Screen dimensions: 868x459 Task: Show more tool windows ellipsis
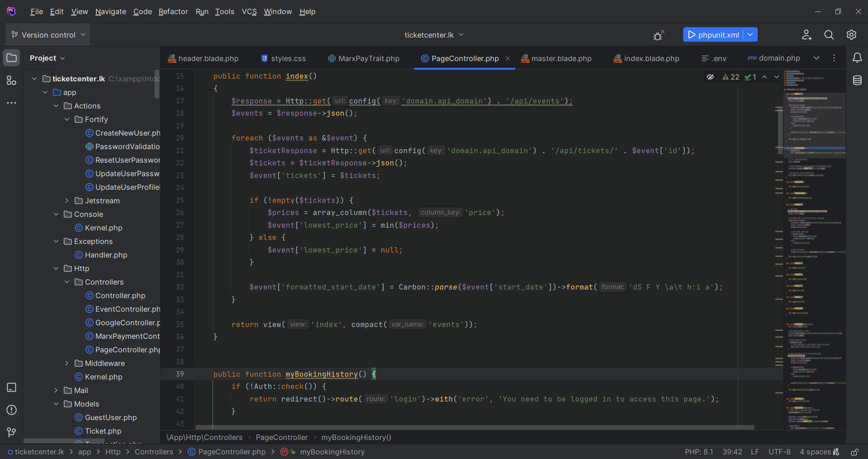(11, 102)
